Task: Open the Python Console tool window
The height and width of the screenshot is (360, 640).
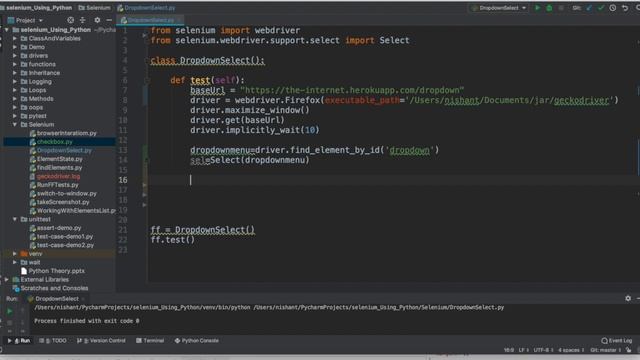Action: 197,340
